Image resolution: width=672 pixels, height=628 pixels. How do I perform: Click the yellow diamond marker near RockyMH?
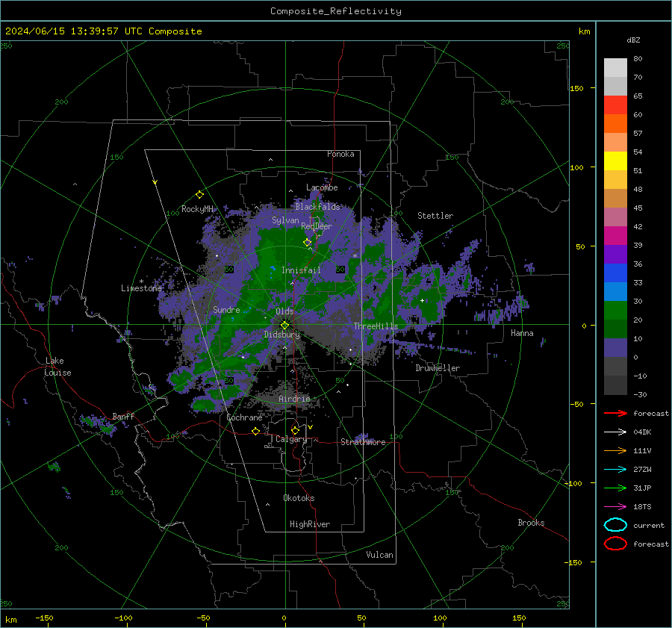pos(199,195)
